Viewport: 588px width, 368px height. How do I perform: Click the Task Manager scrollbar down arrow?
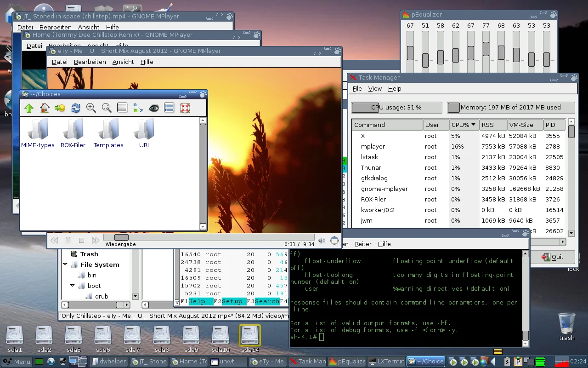tap(571, 233)
